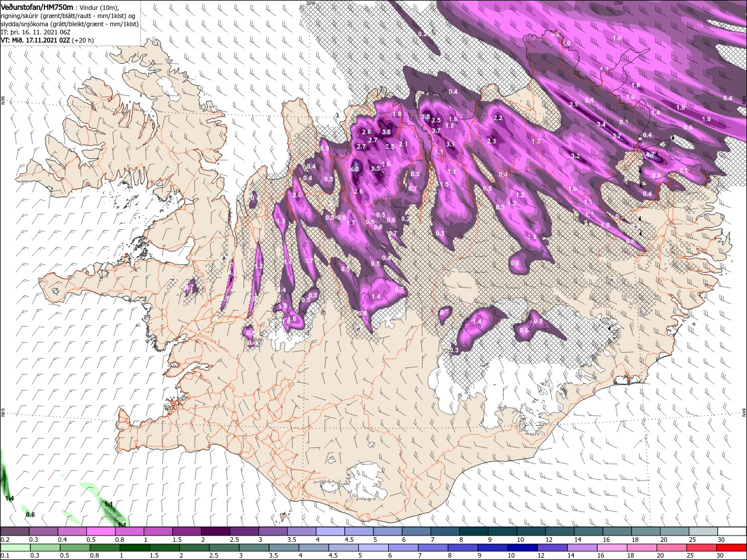
Task: Click the 15W longitude label
Action: tap(618, 3)
